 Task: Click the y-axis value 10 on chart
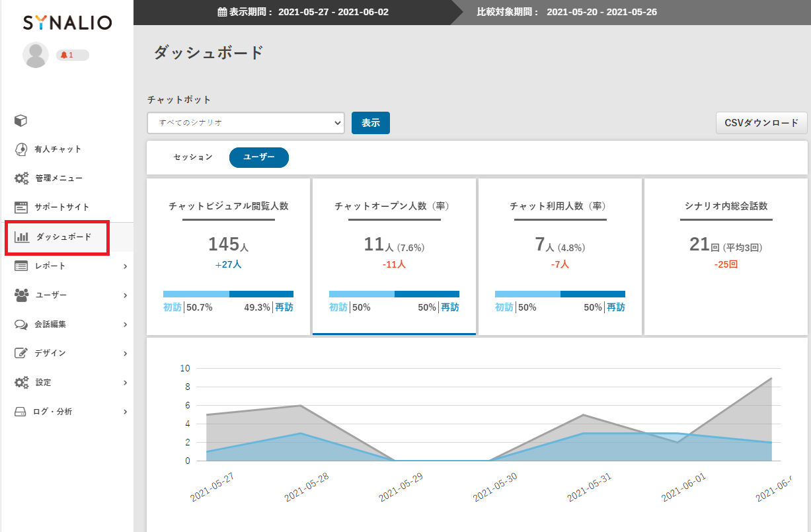pyautogui.click(x=185, y=368)
